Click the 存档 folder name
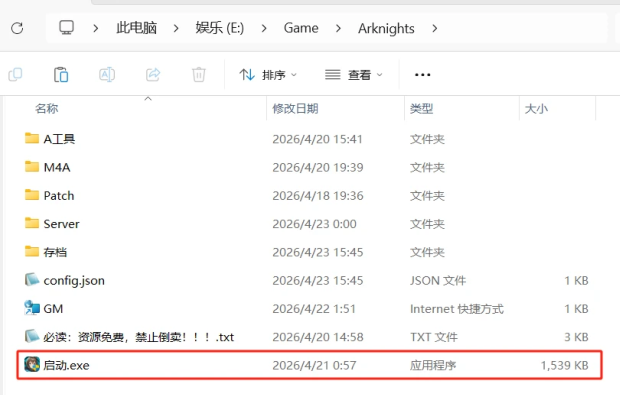This screenshot has height=395, width=620. (x=55, y=252)
